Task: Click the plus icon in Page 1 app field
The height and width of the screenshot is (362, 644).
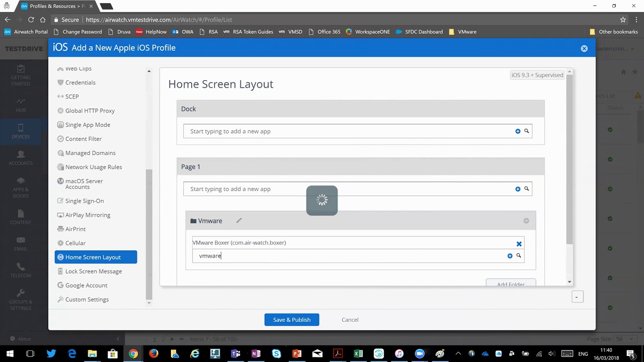Action: [518, 189]
